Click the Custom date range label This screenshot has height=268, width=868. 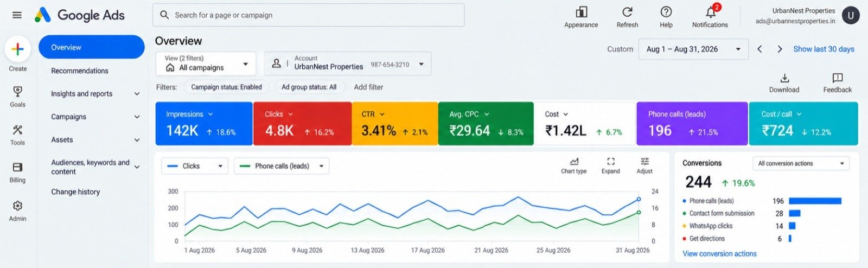tap(620, 49)
